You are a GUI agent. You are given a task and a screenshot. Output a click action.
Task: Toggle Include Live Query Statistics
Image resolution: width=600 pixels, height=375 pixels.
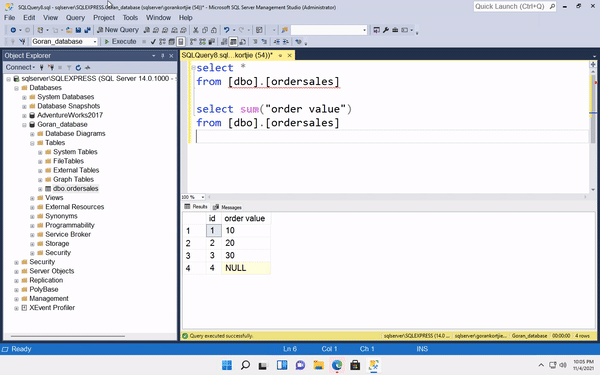click(202, 41)
